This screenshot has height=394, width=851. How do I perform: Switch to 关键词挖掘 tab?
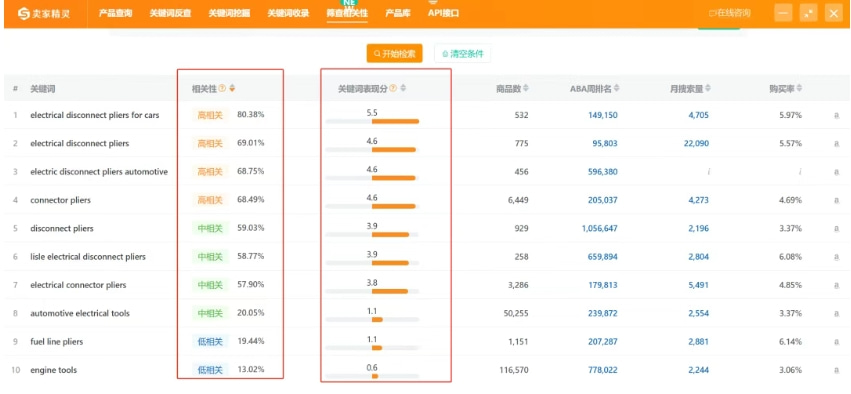(x=229, y=13)
